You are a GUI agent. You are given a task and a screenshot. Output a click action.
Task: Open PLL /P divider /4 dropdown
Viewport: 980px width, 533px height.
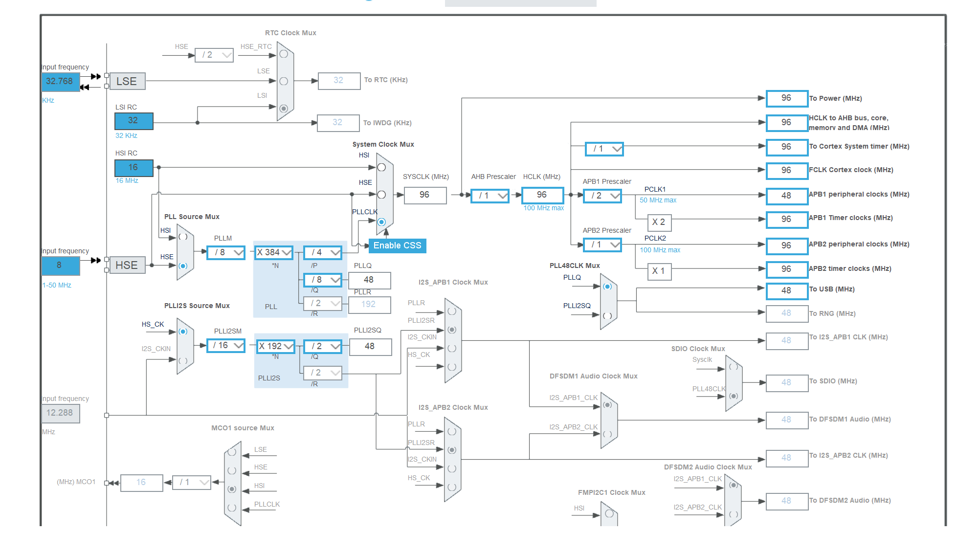[323, 252]
